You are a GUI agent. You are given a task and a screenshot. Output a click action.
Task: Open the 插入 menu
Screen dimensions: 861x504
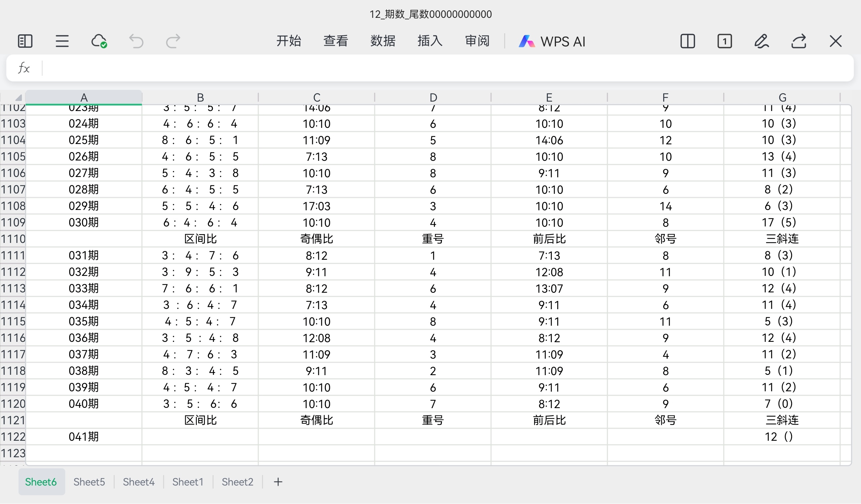click(430, 41)
